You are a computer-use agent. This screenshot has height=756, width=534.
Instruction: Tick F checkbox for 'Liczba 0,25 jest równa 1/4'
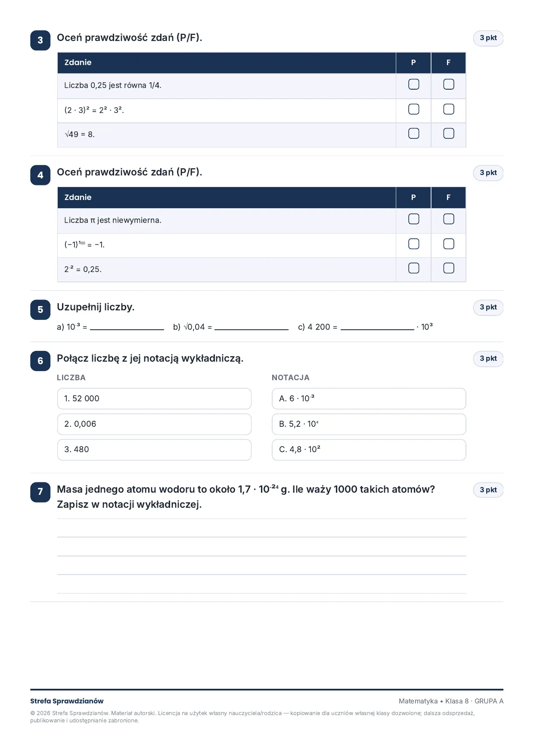448,84
